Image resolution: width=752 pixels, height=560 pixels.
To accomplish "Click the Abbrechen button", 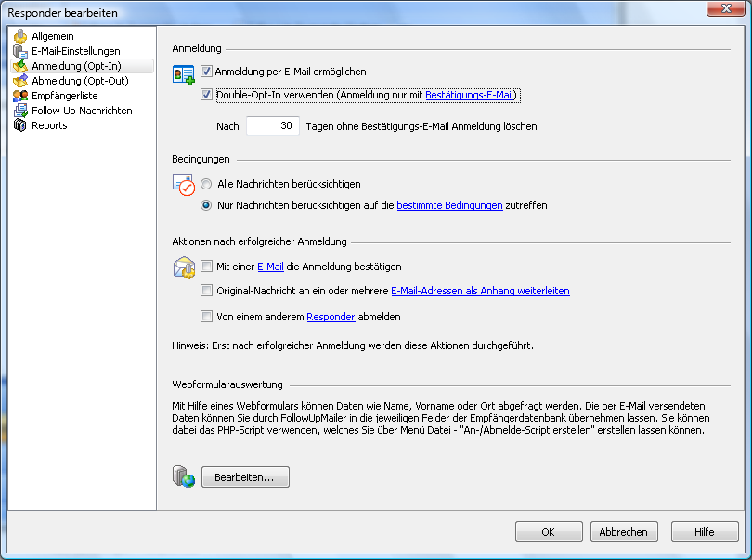I will pyautogui.click(x=624, y=532).
